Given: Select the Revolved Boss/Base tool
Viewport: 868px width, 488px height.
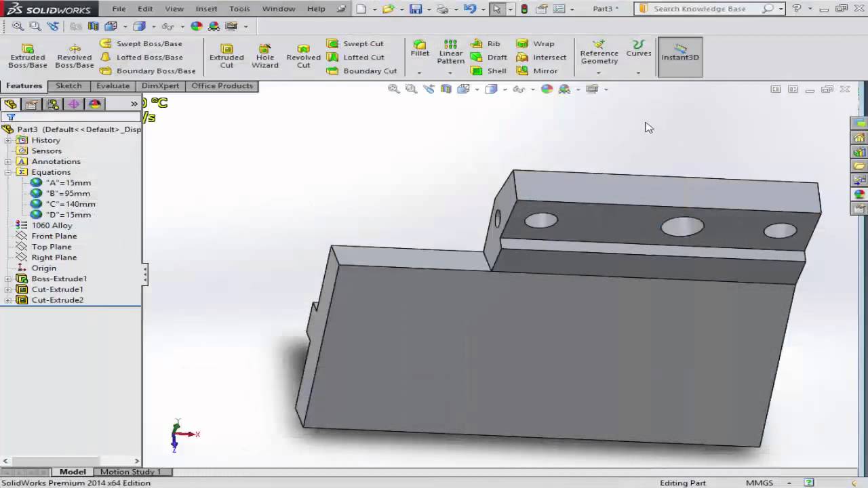Looking at the screenshot, I should [x=75, y=56].
